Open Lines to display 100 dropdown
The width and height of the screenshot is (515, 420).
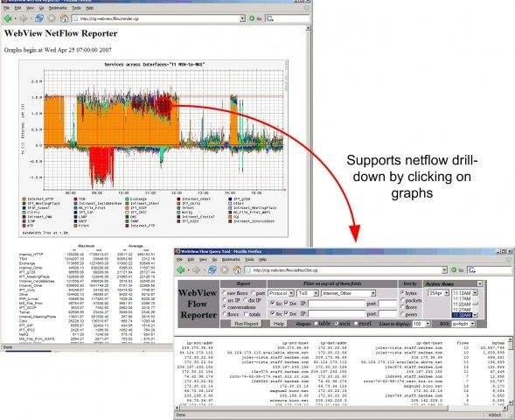tap(421, 324)
